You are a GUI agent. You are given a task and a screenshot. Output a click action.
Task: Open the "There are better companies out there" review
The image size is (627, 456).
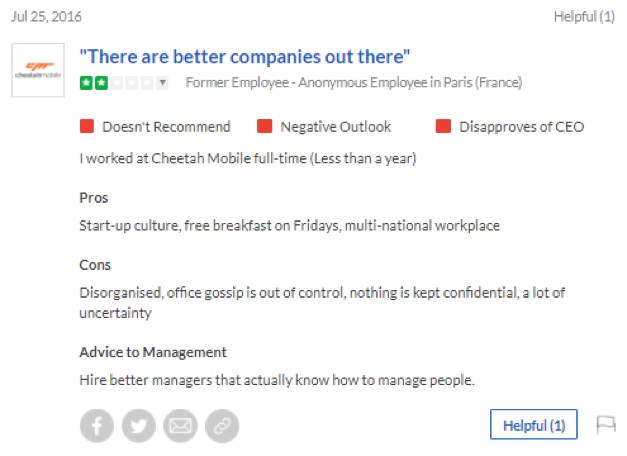coord(245,56)
